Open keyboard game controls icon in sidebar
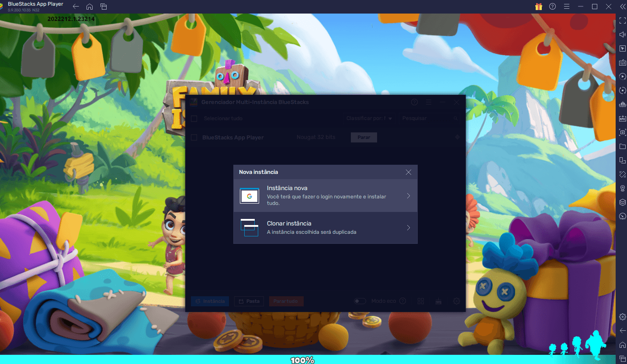 pos(623,62)
